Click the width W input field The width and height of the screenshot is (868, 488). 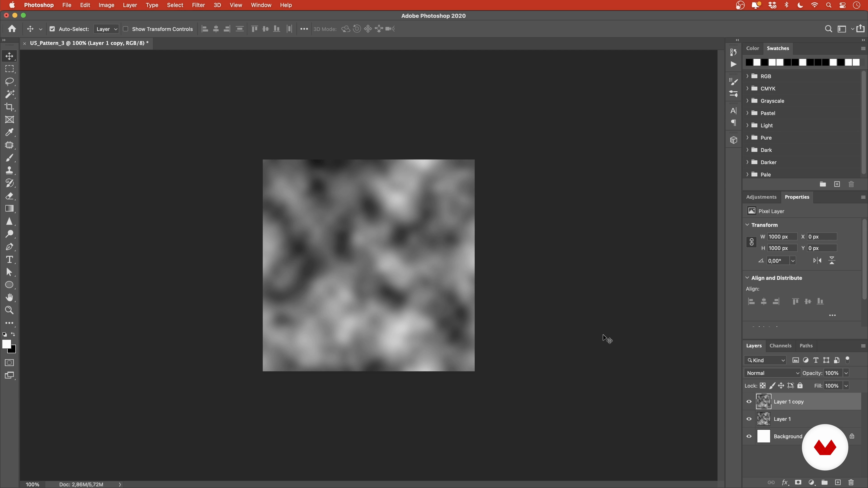point(782,237)
